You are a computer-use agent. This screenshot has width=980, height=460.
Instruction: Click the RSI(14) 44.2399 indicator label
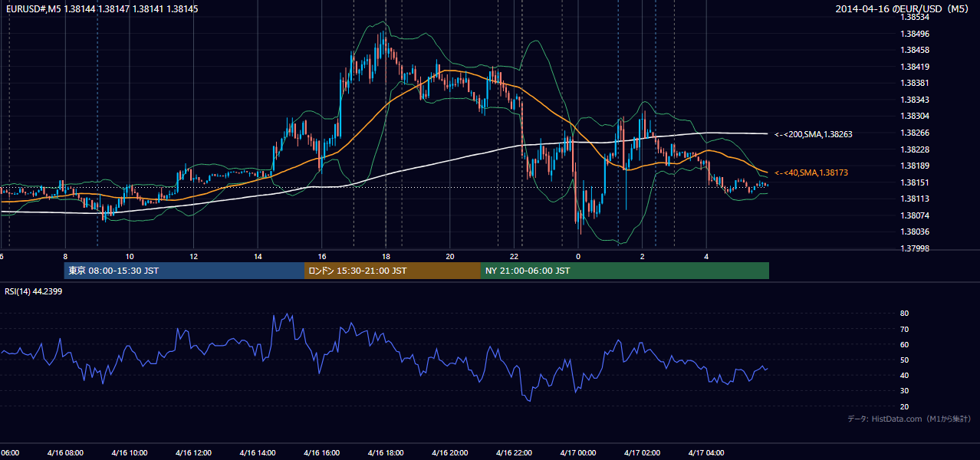(x=33, y=291)
